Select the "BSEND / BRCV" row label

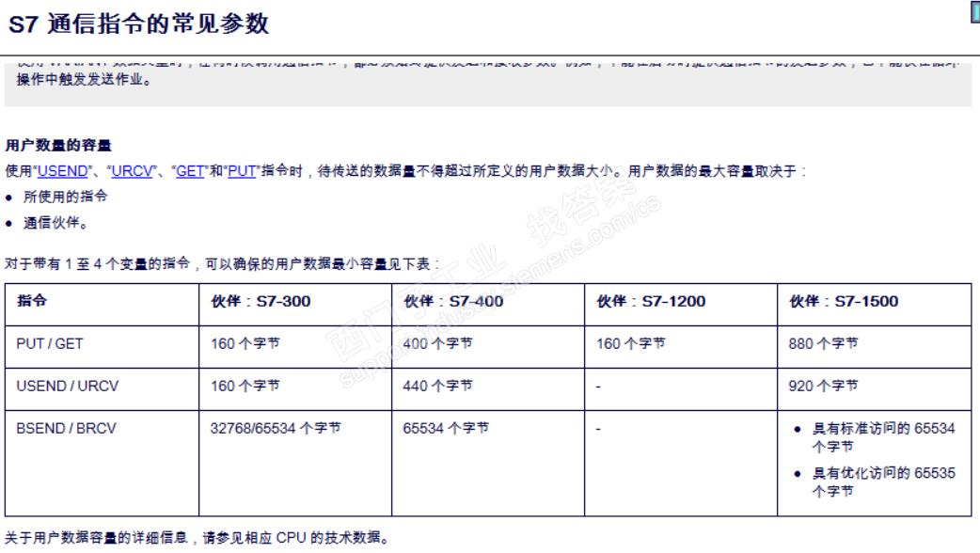pos(66,429)
